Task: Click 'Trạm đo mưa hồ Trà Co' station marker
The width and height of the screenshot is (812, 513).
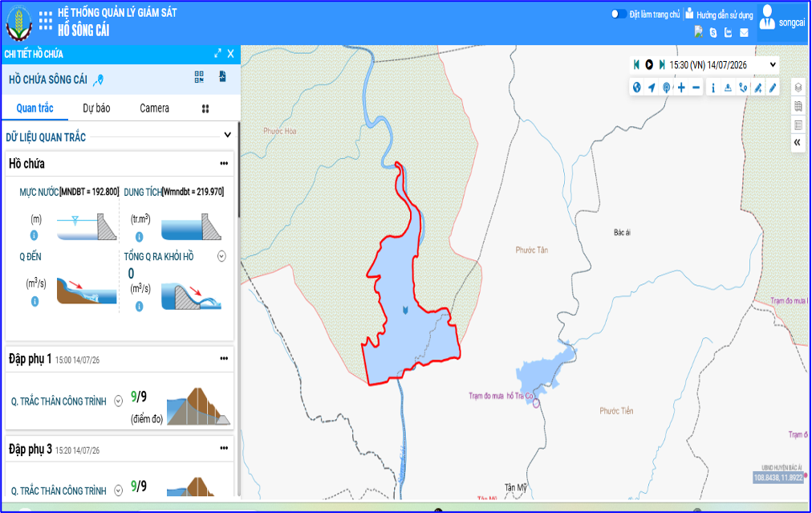Action: 536,403
